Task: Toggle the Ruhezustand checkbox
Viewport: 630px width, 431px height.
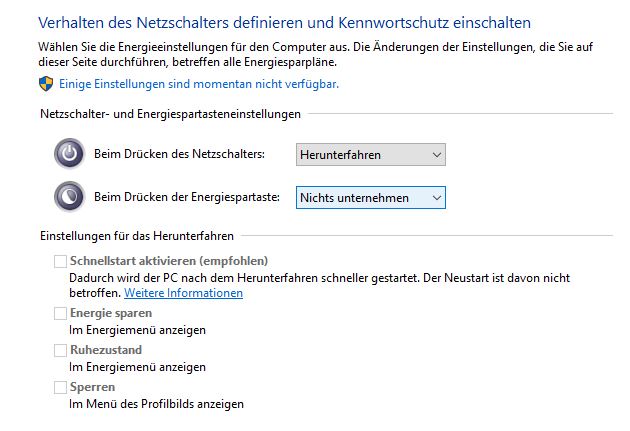Action: tap(60, 350)
